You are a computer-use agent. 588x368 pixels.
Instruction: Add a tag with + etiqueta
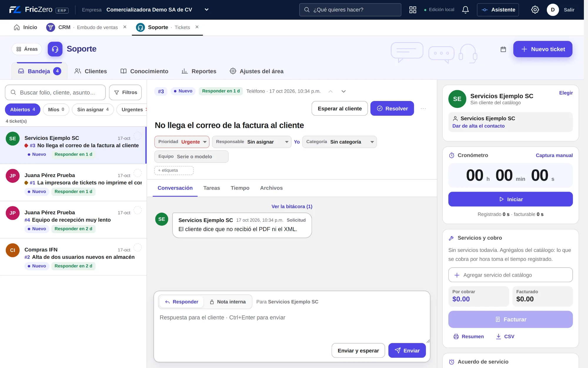click(x=174, y=170)
